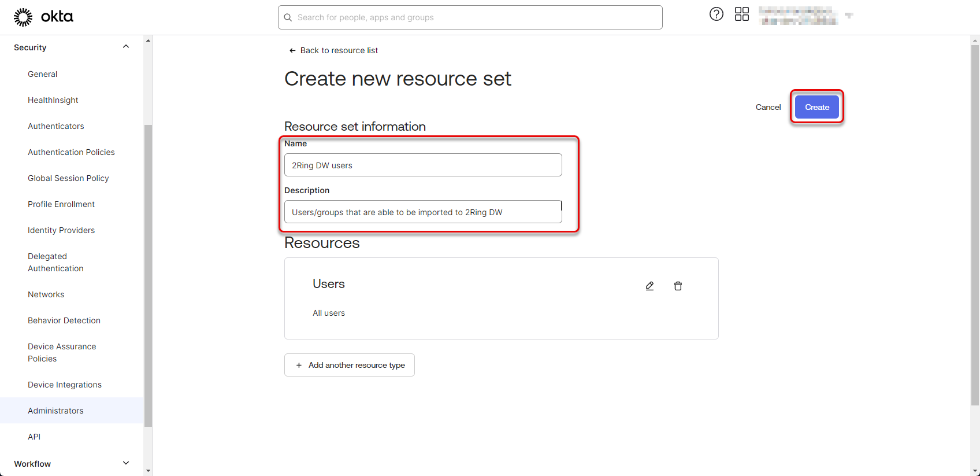Open the apps grid icon
Image resolution: width=980 pixels, height=476 pixels.
[x=741, y=14]
